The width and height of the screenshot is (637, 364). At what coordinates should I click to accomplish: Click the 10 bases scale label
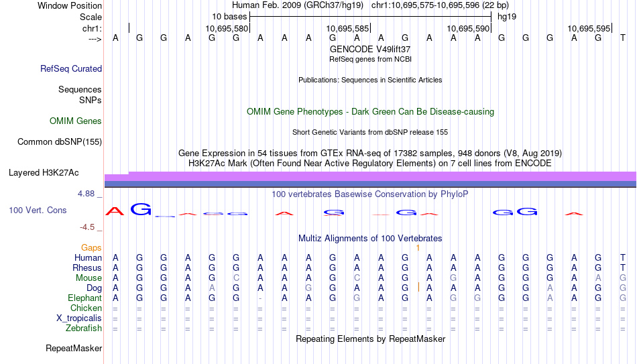[229, 17]
